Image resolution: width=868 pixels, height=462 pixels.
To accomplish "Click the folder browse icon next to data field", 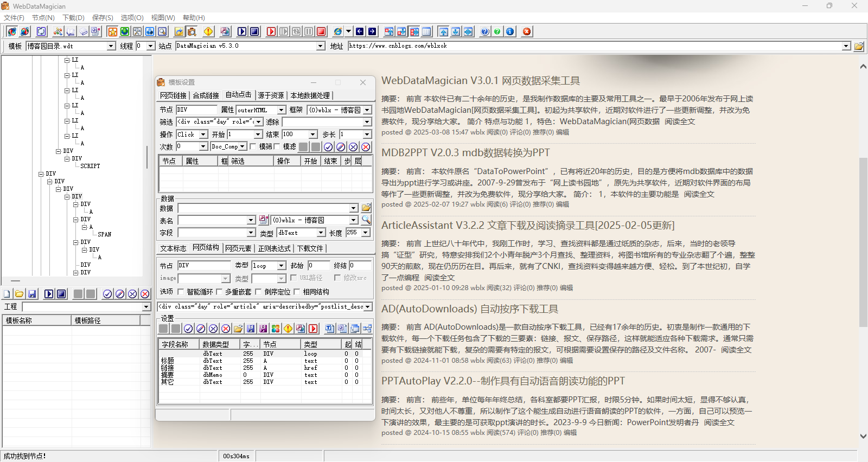I will 366,208.
